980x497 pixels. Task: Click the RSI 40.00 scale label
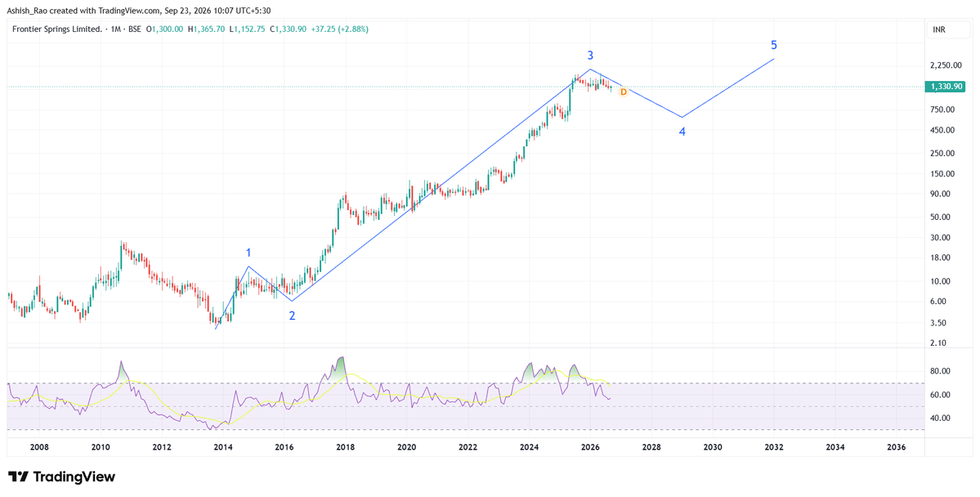942,419
